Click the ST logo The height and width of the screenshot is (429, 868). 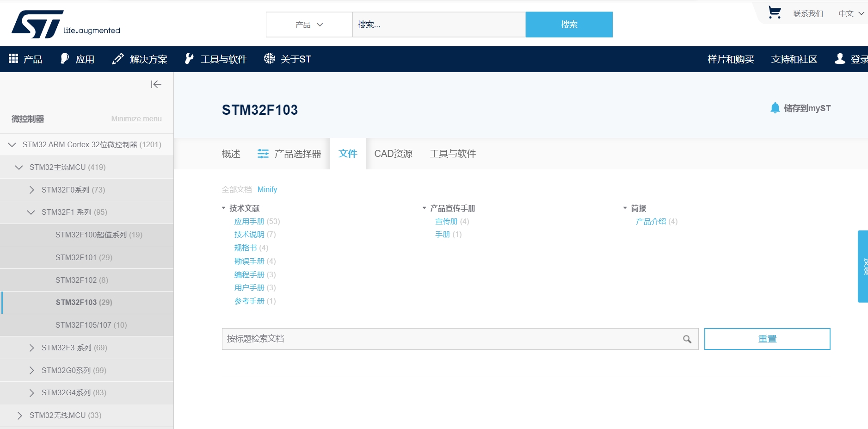point(38,24)
